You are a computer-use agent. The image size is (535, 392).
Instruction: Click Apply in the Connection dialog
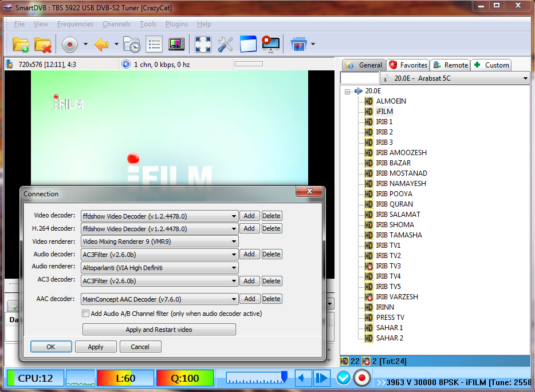click(96, 347)
